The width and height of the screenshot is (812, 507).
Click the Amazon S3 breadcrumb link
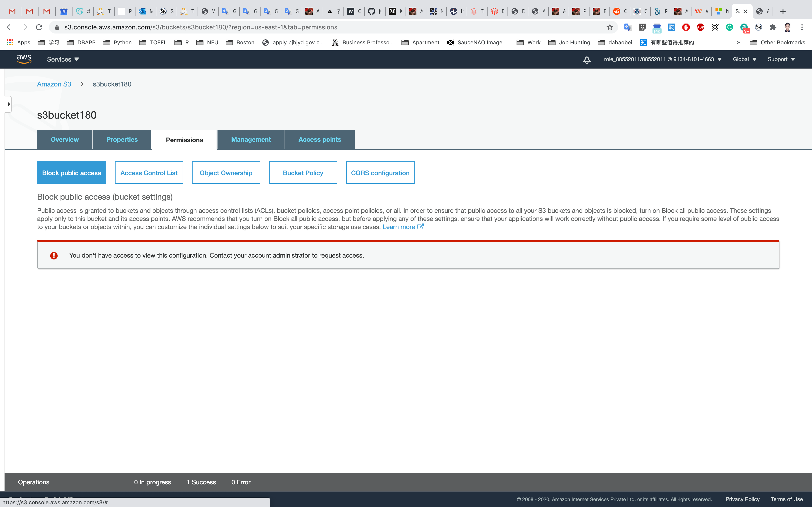tap(54, 84)
